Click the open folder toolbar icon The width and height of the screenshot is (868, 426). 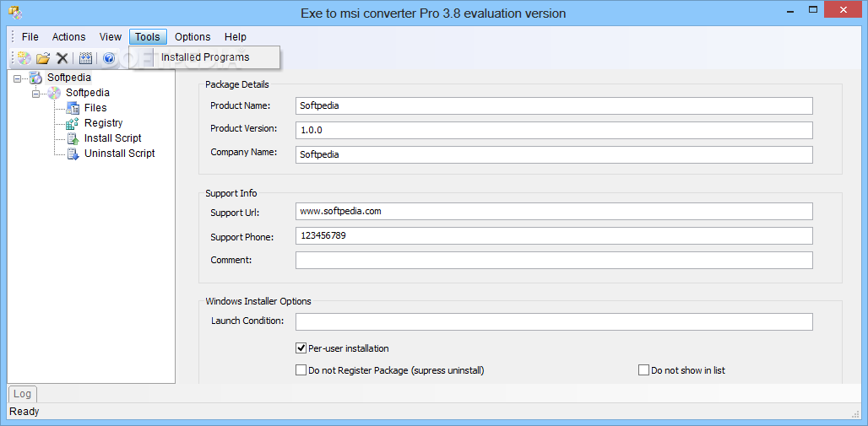[x=43, y=57]
